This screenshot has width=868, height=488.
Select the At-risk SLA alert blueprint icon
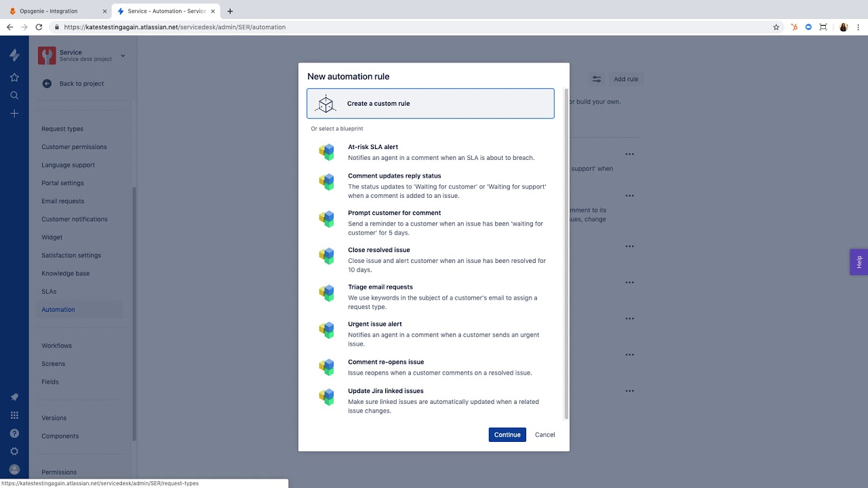coord(327,152)
